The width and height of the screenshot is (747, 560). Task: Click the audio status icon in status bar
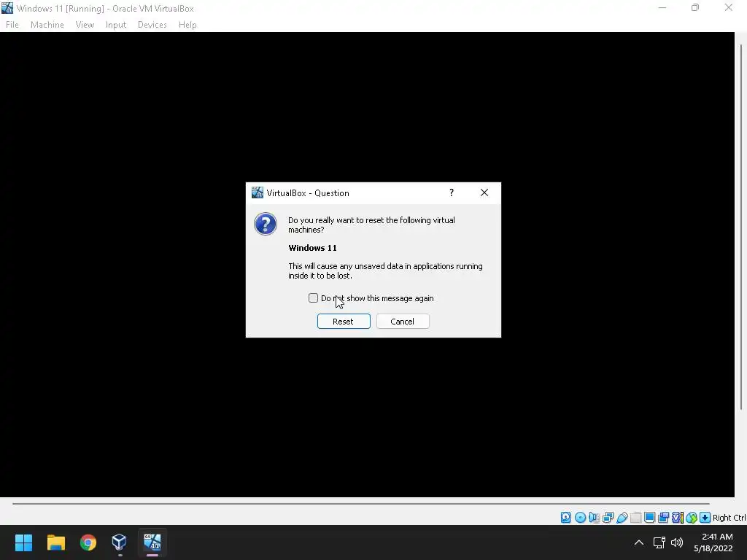click(594, 518)
